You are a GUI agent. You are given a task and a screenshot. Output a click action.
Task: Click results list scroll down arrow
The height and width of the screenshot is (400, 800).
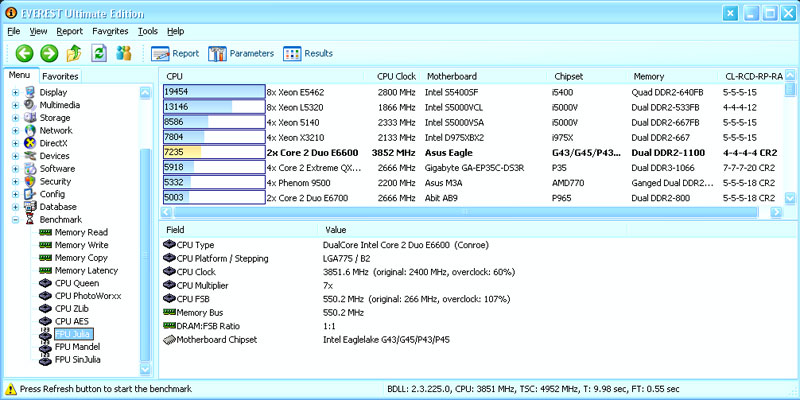[790, 197]
